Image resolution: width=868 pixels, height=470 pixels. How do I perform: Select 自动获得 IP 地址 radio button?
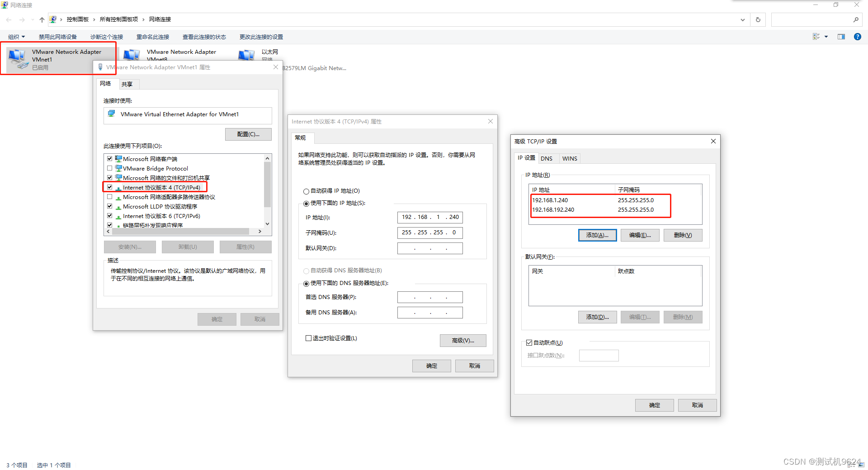pyautogui.click(x=306, y=191)
